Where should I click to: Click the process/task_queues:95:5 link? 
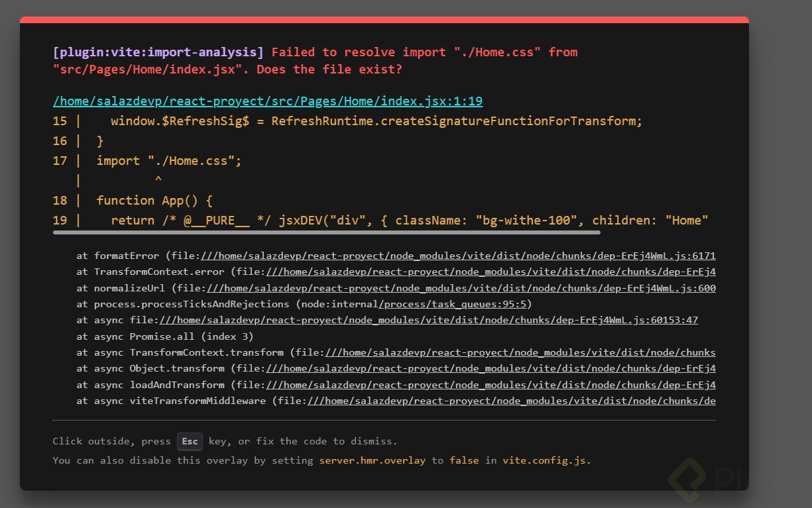coord(454,304)
